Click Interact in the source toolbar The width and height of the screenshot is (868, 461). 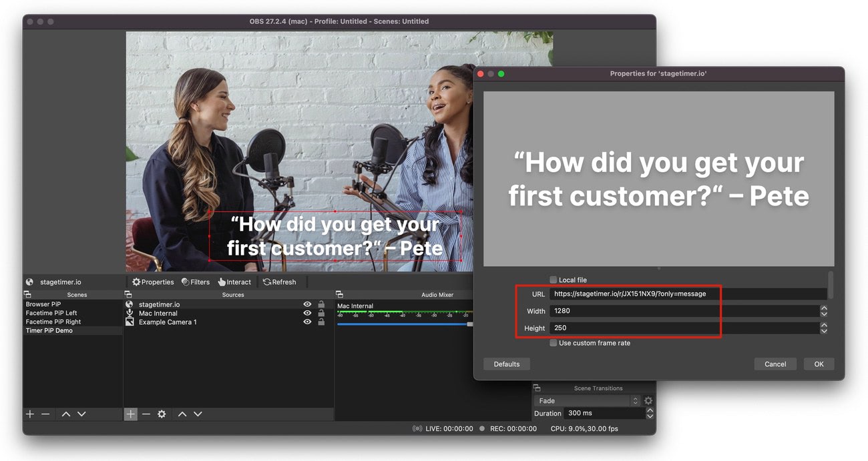coord(234,282)
